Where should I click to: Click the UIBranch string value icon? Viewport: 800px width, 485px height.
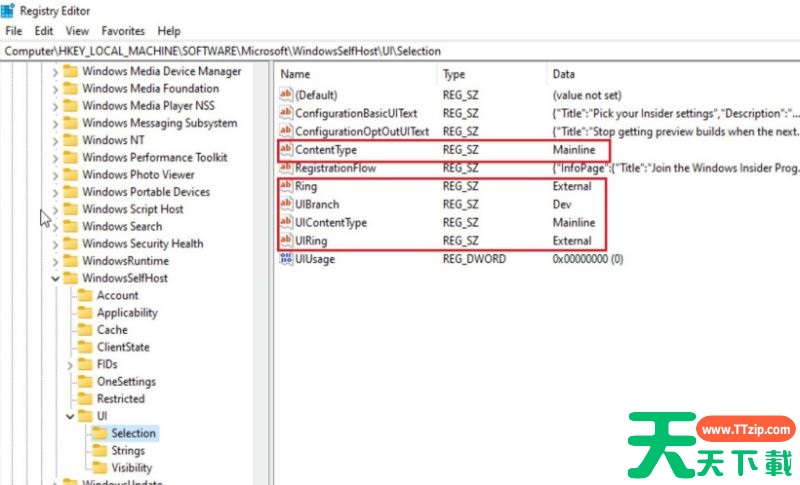point(286,204)
